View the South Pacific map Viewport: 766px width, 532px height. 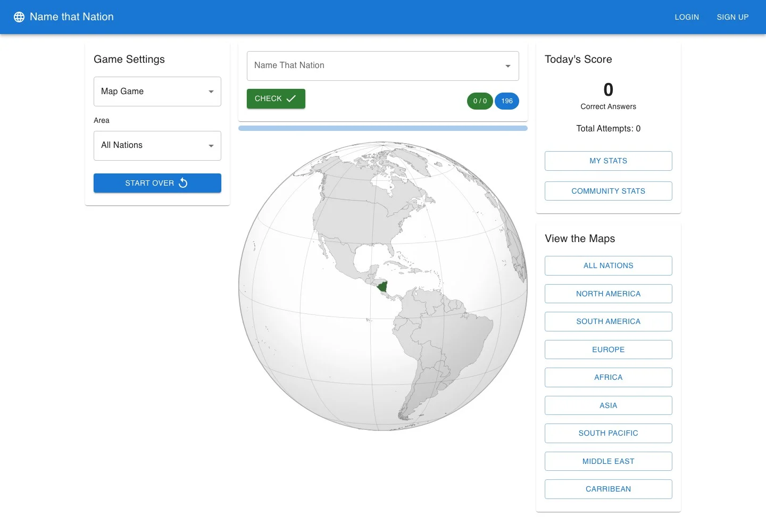pos(609,433)
